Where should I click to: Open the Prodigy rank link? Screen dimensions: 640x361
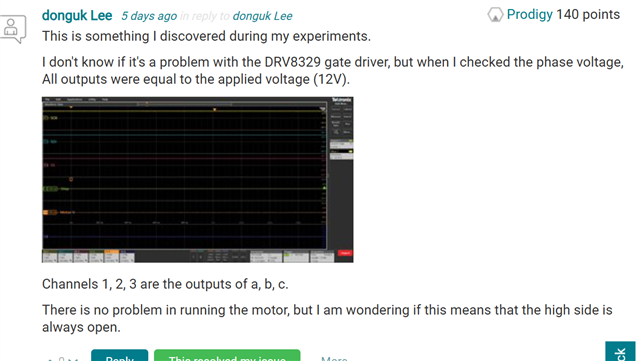tap(529, 14)
